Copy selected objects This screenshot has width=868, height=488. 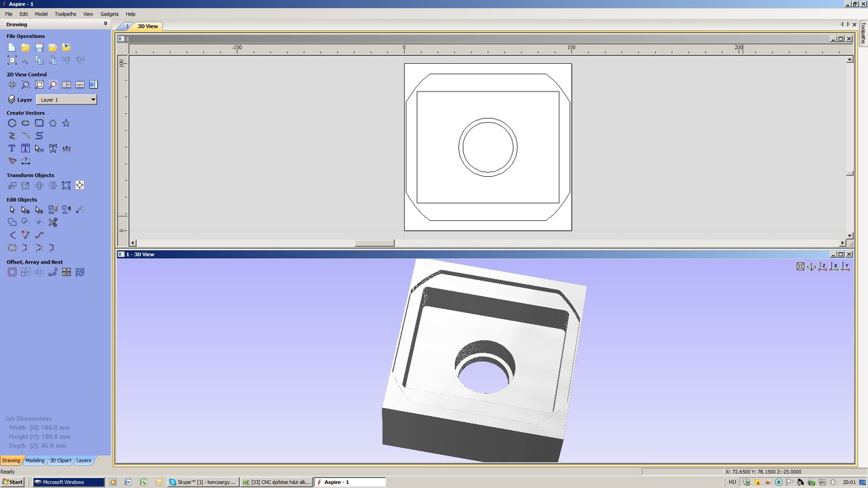click(39, 60)
